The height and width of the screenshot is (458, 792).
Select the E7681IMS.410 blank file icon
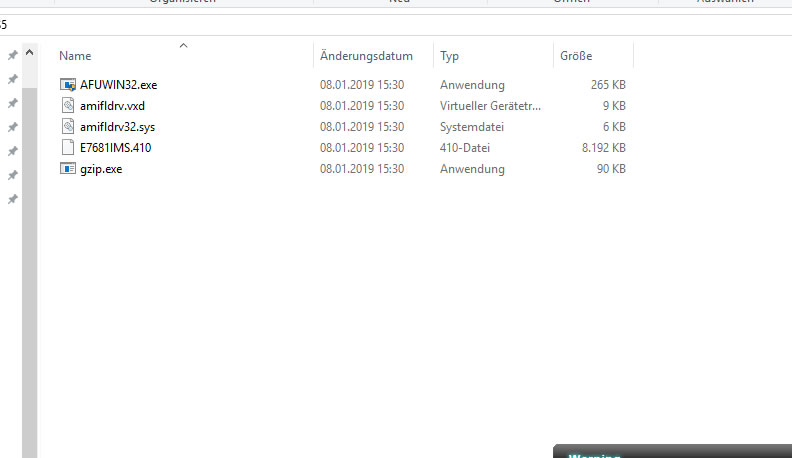click(68, 147)
